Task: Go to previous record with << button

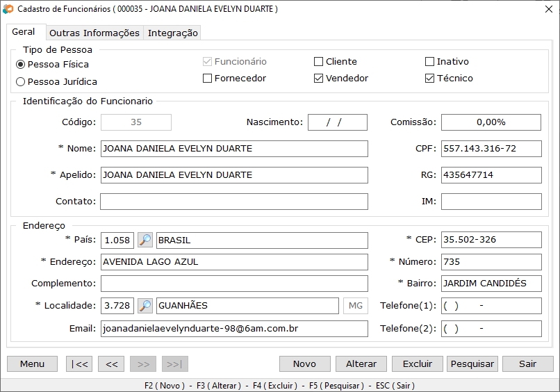Action: 111,364
